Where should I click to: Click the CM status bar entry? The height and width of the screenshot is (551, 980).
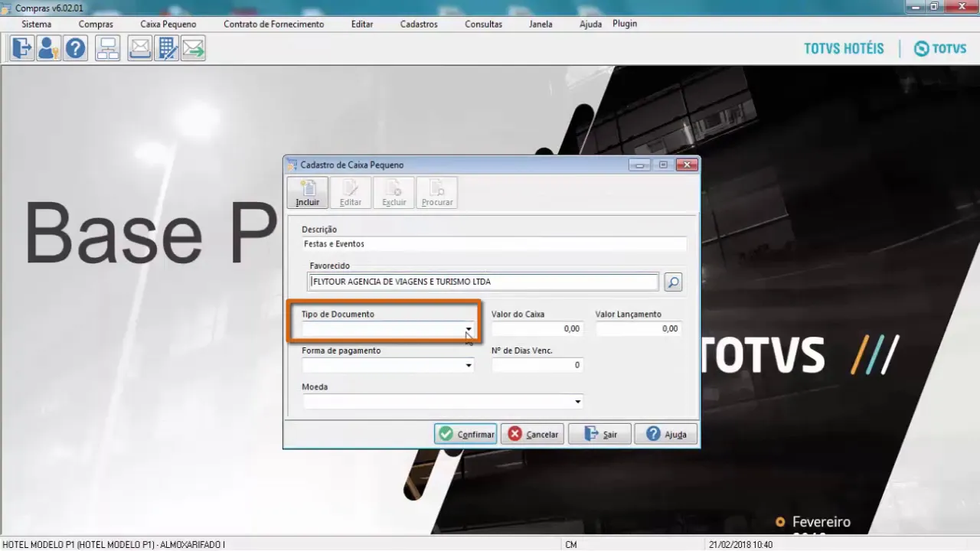click(570, 545)
